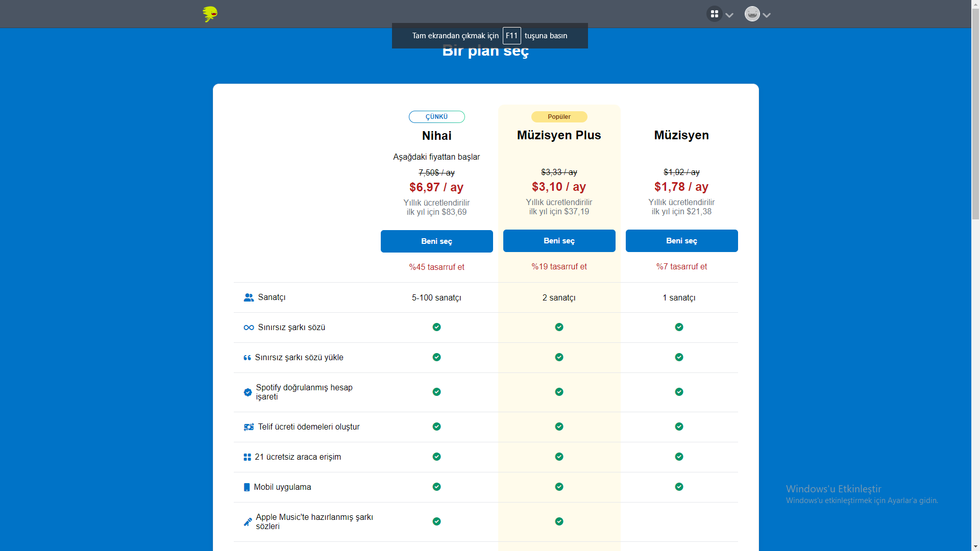Click the user avatar icon
Screen dimensions: 980x551
[752, 14]
